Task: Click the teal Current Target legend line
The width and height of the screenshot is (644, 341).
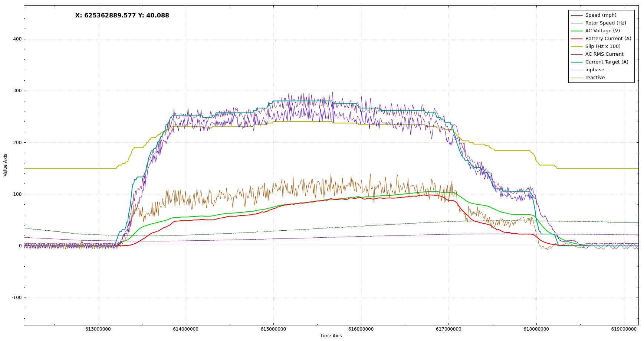Action: [576, 62]
